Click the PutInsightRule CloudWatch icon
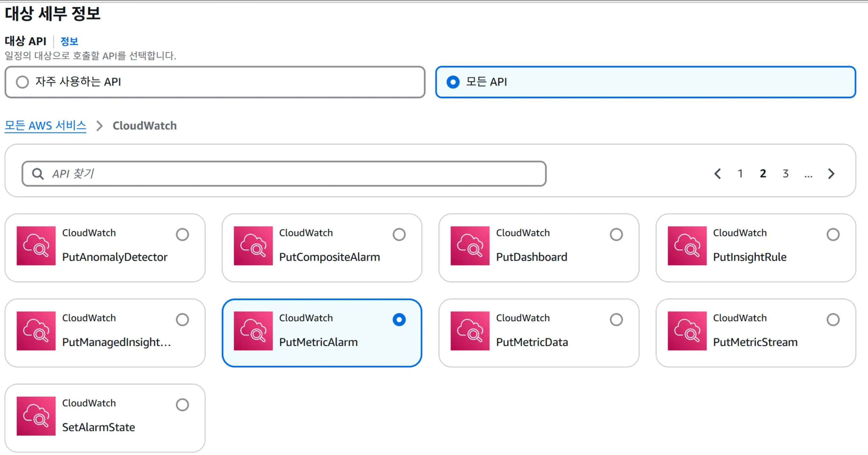Image resolution: width=868 pixels, height=455 pixels. (x=687, y=246)
